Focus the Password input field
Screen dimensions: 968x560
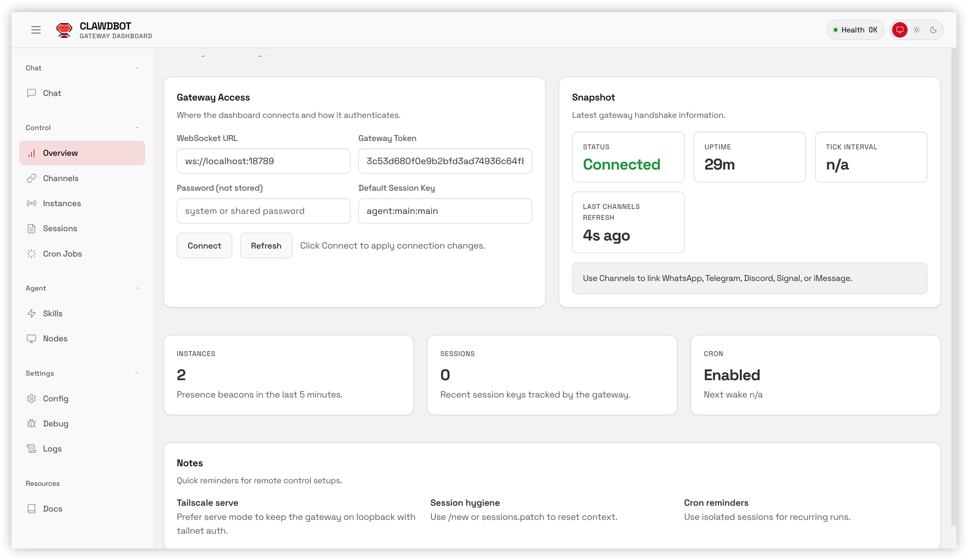pos(263,211)
